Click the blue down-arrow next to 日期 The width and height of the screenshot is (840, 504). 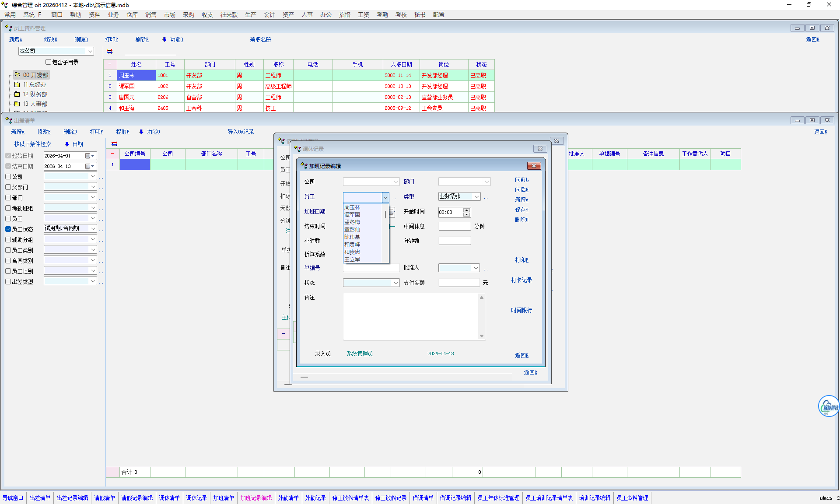click(67, 144)
